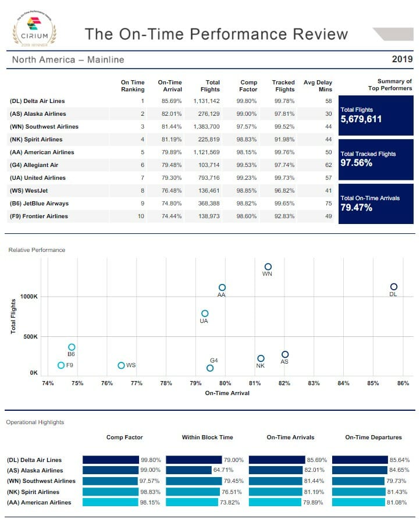Select the DL scatter point marker
The image size is (420, 519).
click(x=393, y=287)
